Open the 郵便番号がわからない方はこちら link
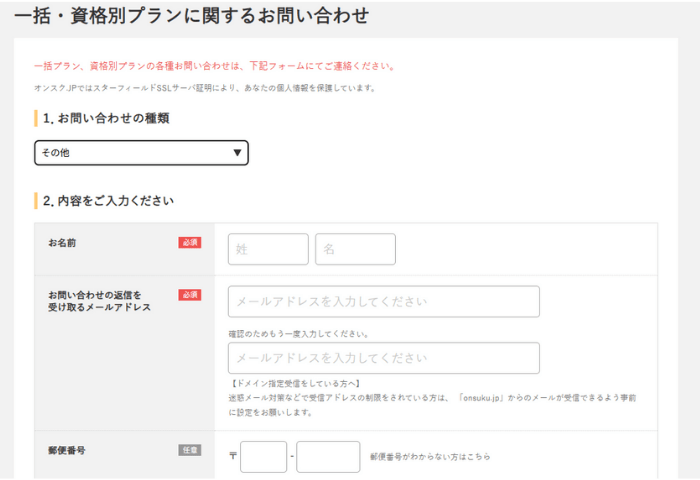The height and width of the screenshot is (480, 700). click(430, 457)
